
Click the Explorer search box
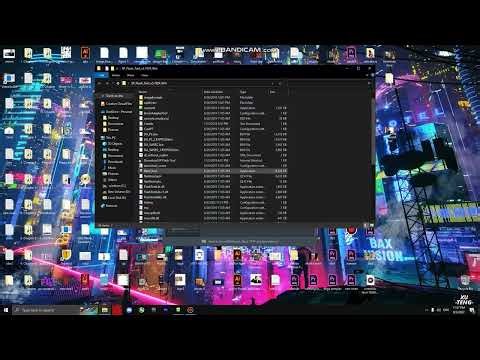pos(328,83)
